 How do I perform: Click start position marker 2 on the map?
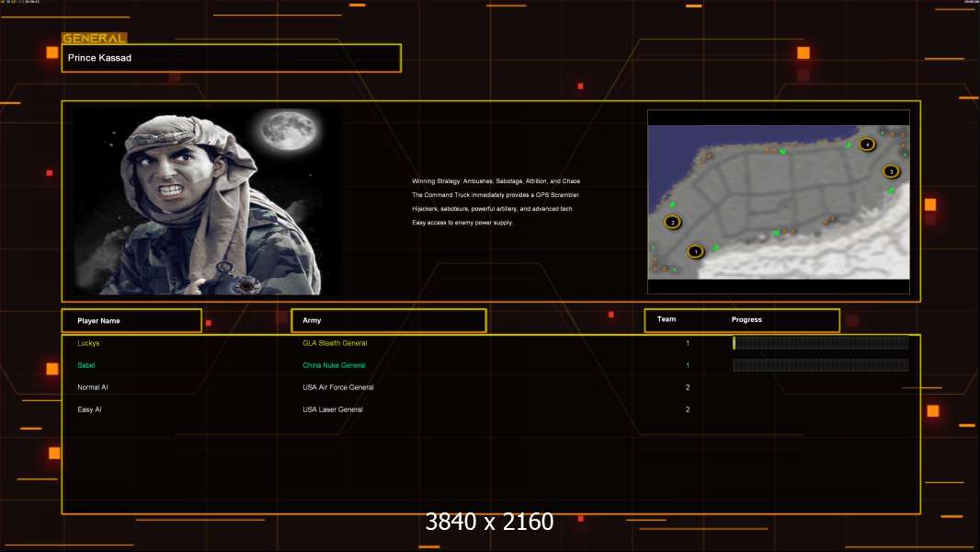pos(673,222)
